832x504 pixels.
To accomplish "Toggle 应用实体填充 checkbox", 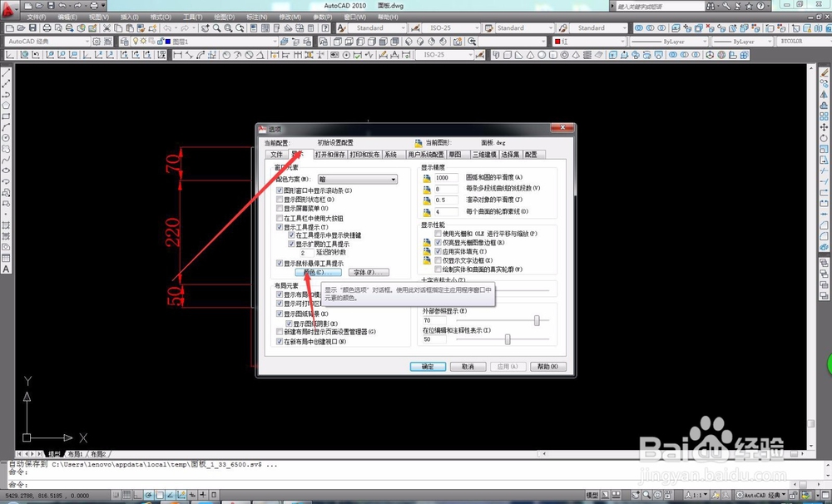I will [x=438, y=251].
